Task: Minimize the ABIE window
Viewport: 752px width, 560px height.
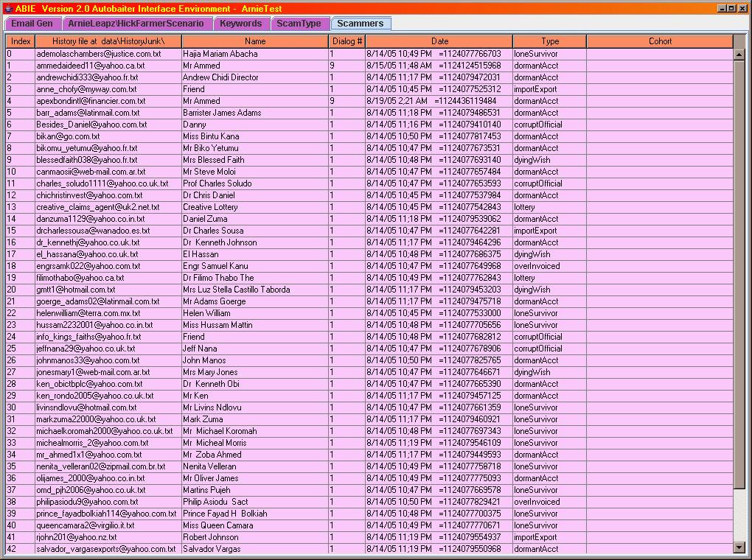Action: pos(721,8)
